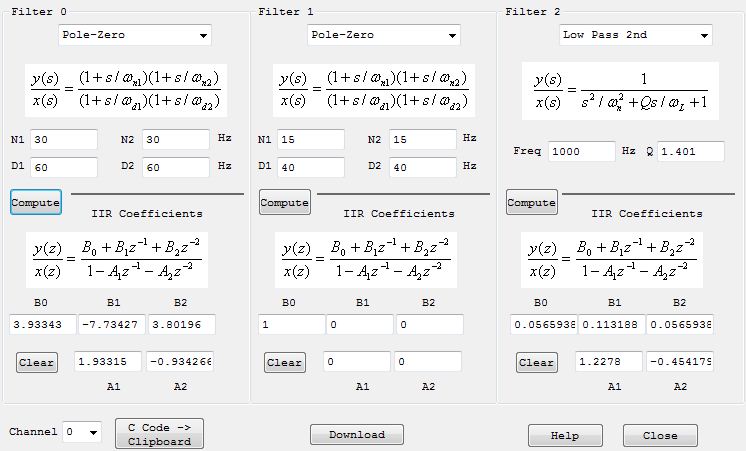The height and width of the screenshot is (451, 746).
Task: Click the Download button
Action: pyautogui.click(x=356, y=434)
